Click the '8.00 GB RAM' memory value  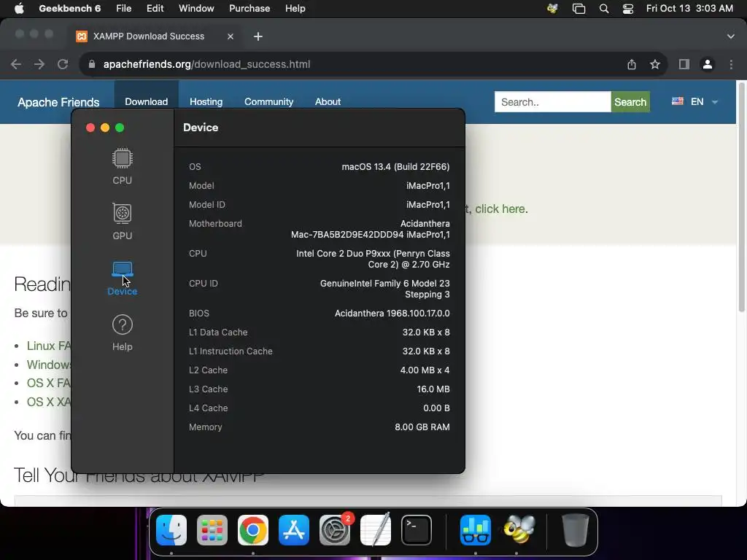(x=422, y=427)
